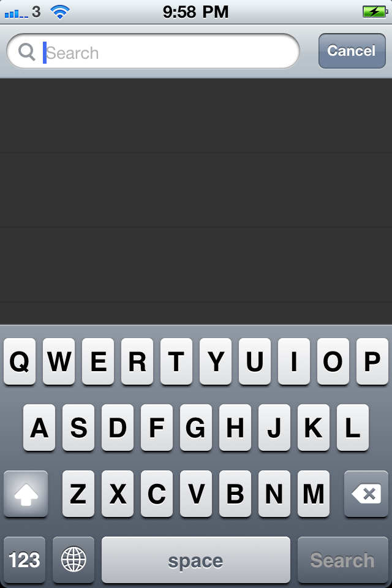Tap the keyboard Search key

pos(342,559)
